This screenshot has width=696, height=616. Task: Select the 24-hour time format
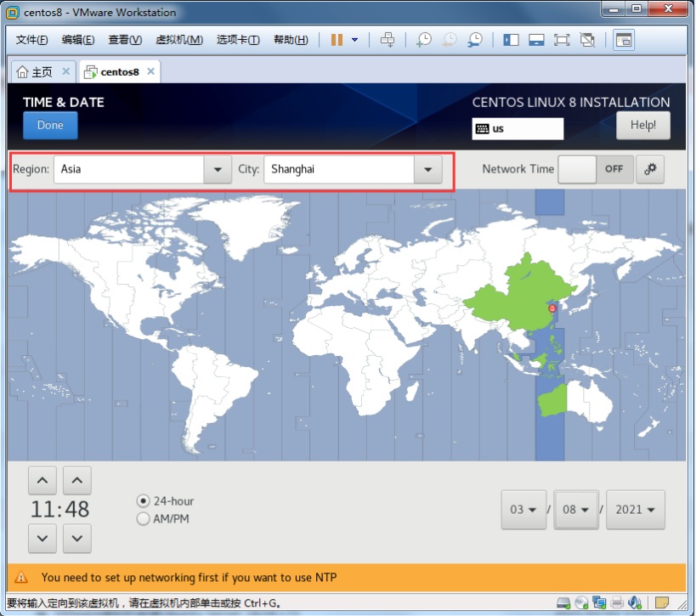pyautogui.click(x=143, y=501)
